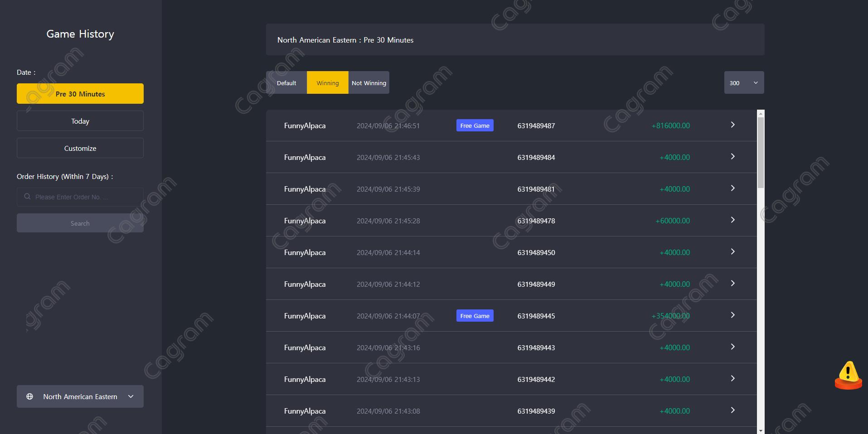
Task: Open the 300 page size dropdown
Action: coord(744,83)
